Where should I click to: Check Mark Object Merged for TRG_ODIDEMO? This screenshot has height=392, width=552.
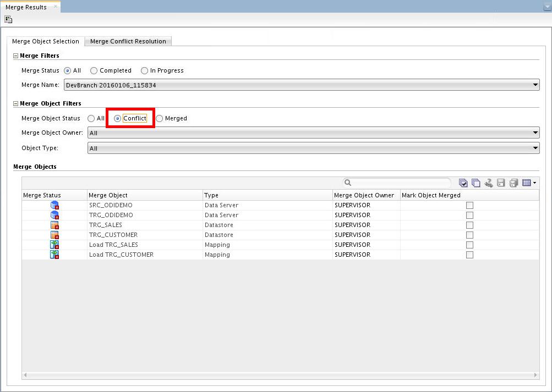coord(469,215)
